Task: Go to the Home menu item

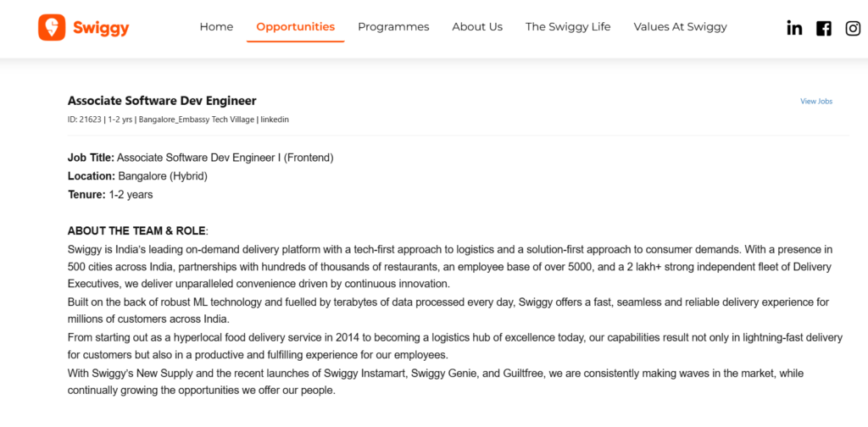Action: click(x=216, y=26)
